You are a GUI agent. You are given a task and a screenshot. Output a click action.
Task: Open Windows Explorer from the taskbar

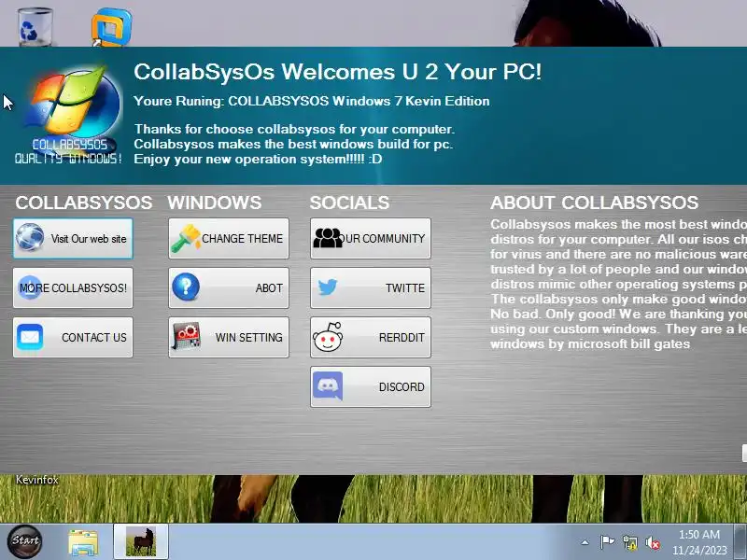click(x=83, y=542)
